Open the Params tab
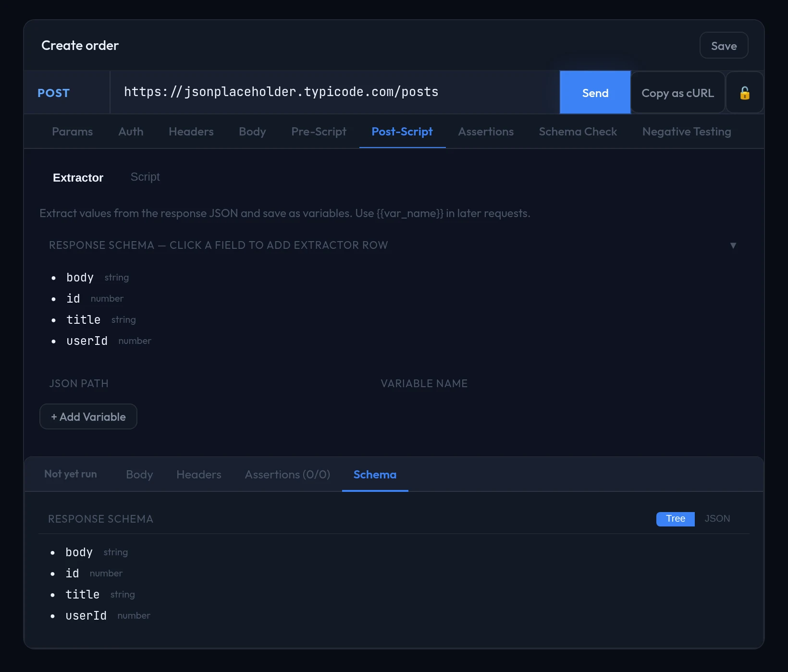The height and width of the screenshot is (672, 788). pos(72,132)
